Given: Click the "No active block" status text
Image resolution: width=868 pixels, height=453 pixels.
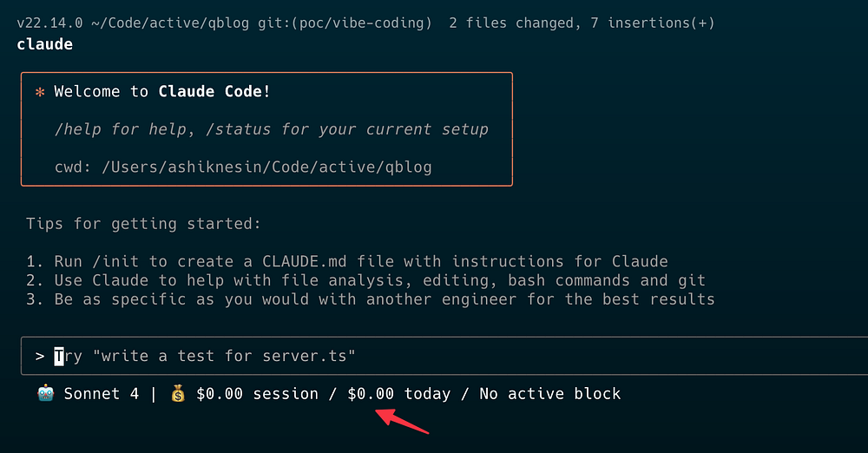Looking at the screenshot, I should 549,393.
